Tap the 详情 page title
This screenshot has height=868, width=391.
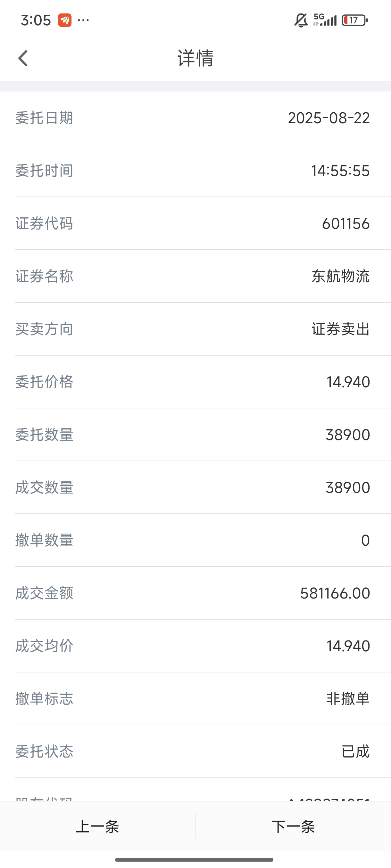pos(196,58)
